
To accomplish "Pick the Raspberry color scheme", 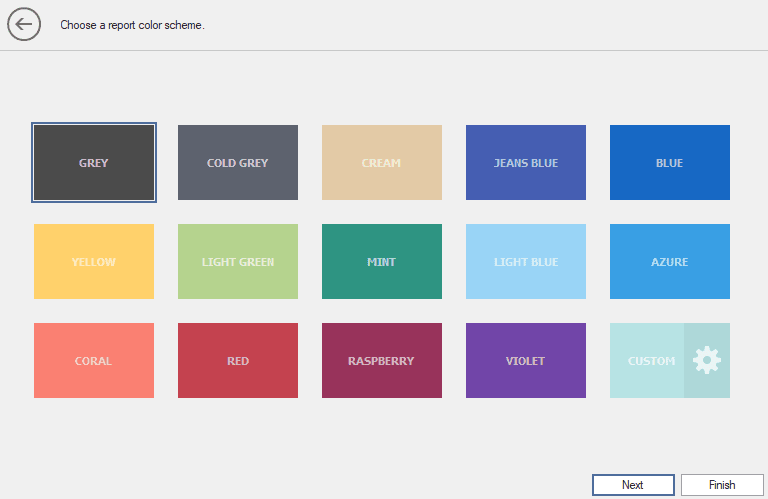I will [382, 360].
